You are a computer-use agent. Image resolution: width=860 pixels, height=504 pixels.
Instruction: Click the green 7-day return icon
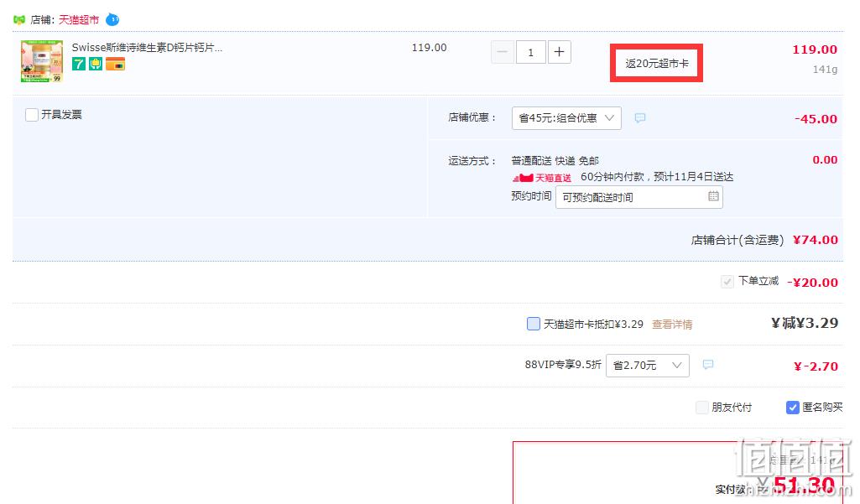[x=79, y=65]
